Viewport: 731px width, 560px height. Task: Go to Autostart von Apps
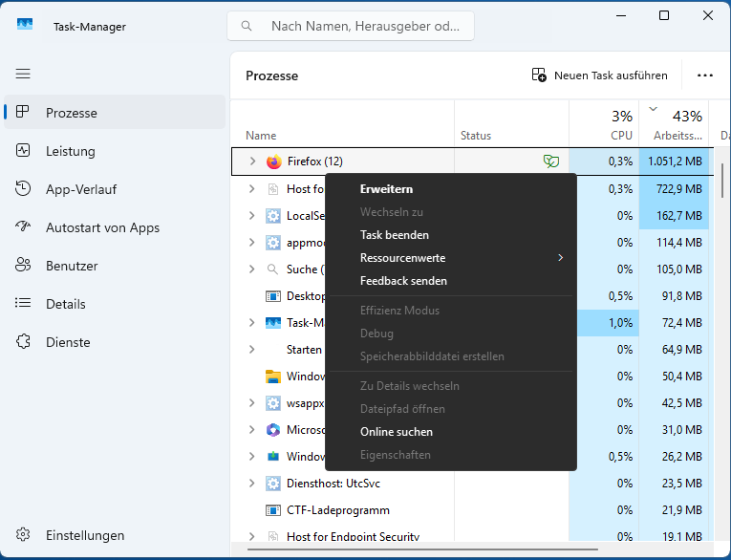[115, 227]
